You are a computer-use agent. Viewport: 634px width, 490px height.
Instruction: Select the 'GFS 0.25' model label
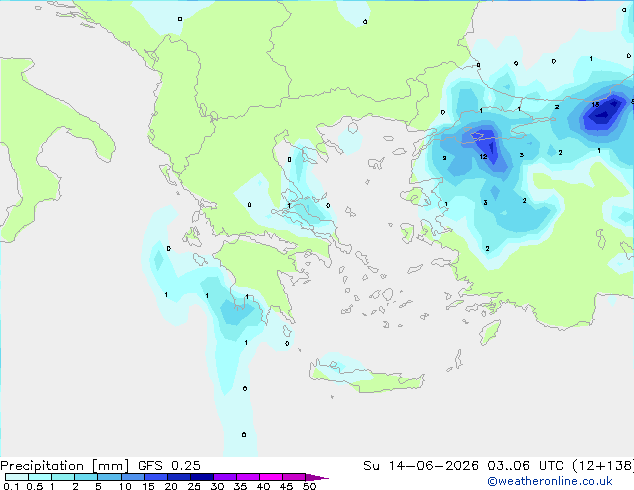pyautogui.click(x=169, y=466)
